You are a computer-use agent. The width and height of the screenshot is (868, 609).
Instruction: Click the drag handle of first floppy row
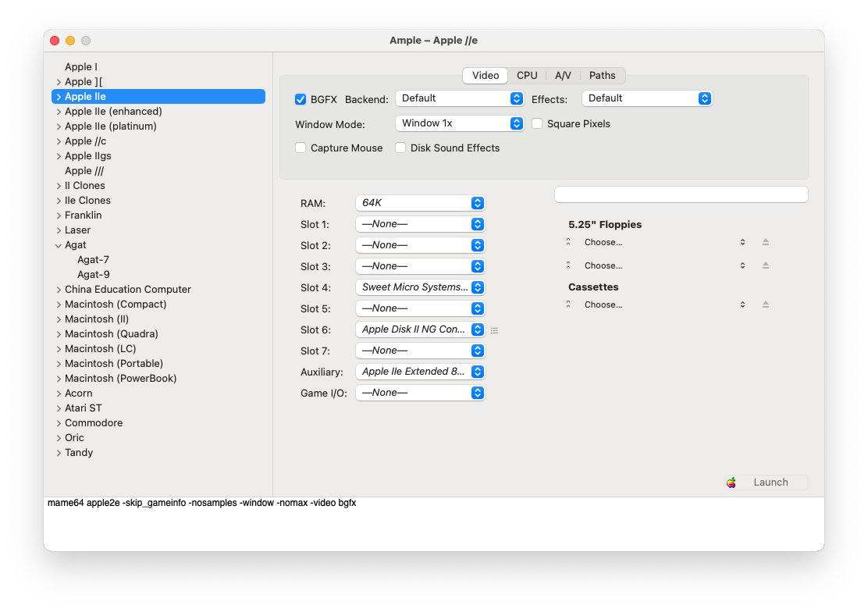coord(568,242)
